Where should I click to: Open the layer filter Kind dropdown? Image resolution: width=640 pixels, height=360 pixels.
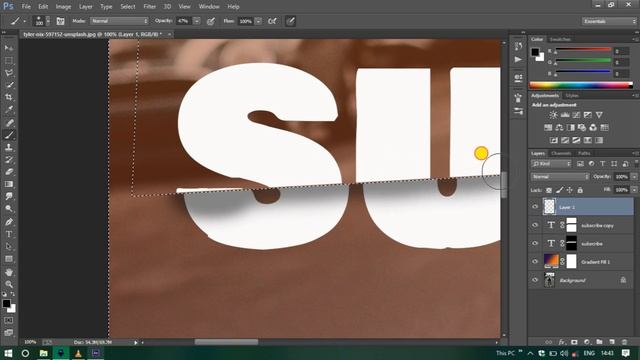pyautogui.click(x=551, y=164)
